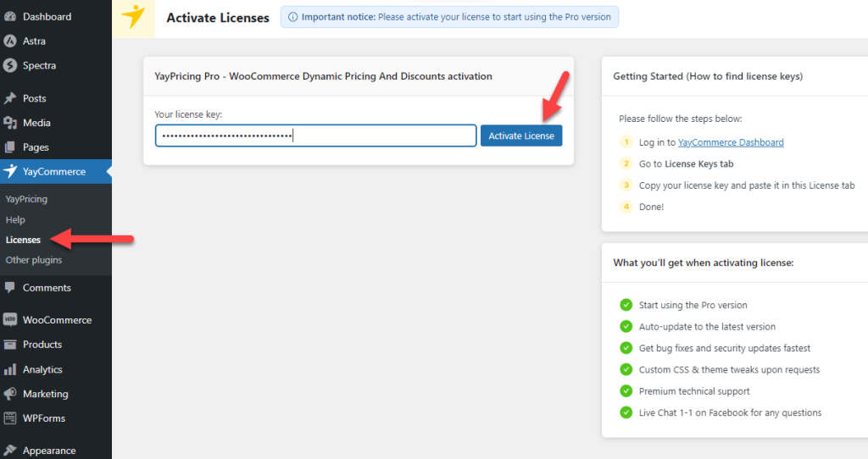Click green check beside Start using Pro
The width and height of the screenshot is (868, 459).
[626, 305]
